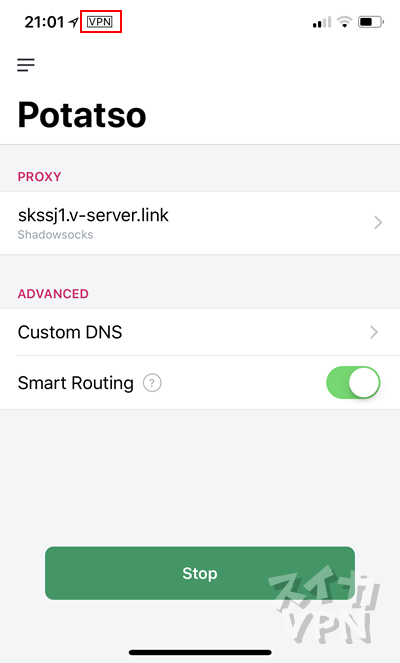Open the hamburger menu icon
400x663 pixels.
26,65
